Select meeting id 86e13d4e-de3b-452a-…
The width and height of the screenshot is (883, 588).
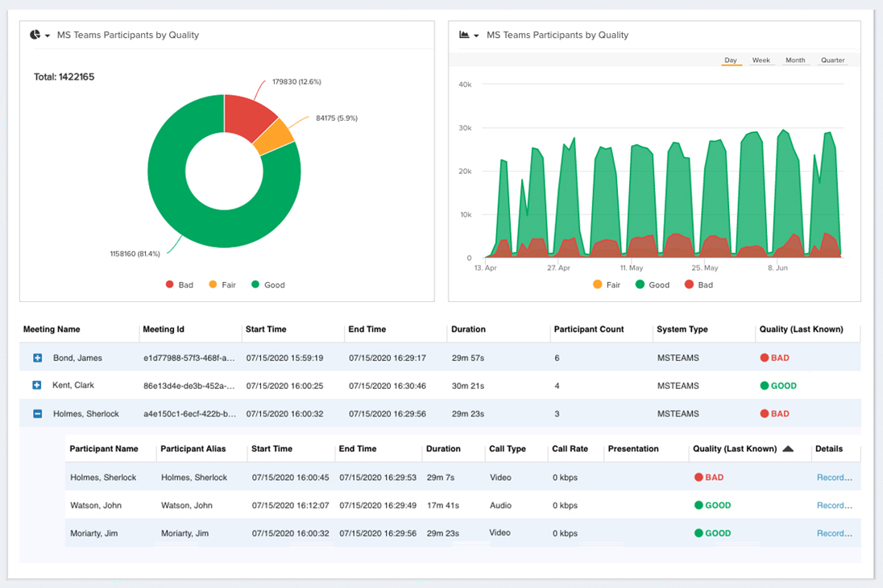pos(189,386)
